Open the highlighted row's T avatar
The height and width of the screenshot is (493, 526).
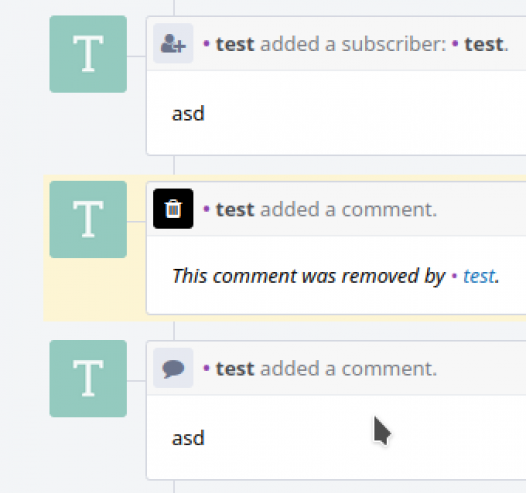point(88,219)
